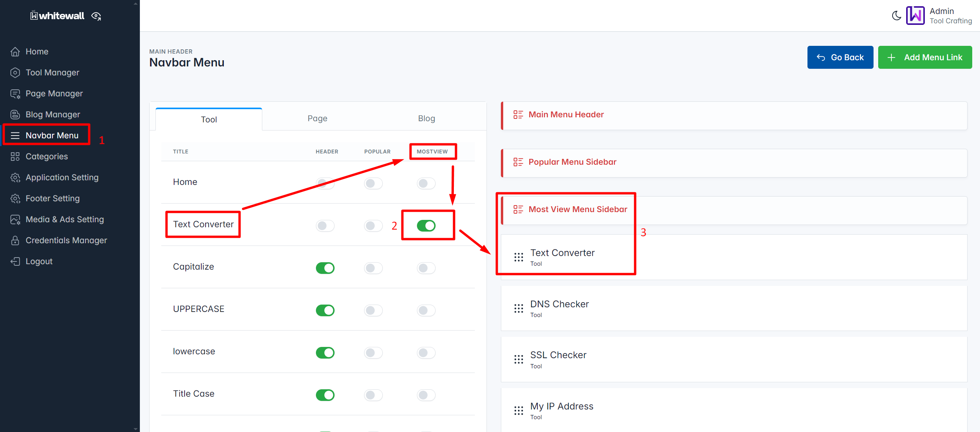Expand the Main Menu Header section

click(x=734, y=116)
